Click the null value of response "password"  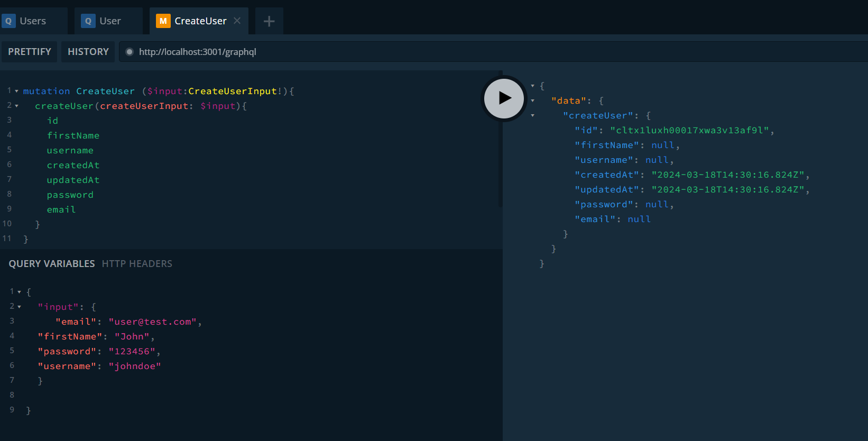click(657, 205)
